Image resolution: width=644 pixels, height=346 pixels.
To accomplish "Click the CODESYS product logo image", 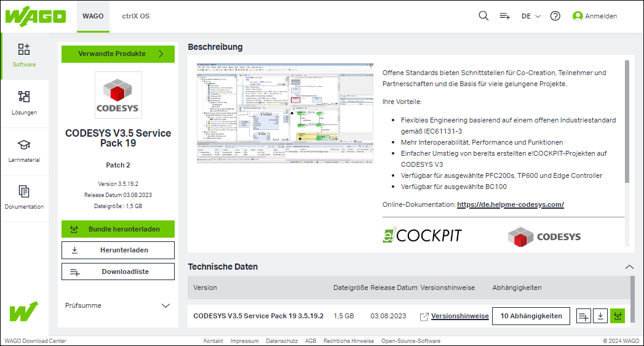I will [x=118, y=95].
